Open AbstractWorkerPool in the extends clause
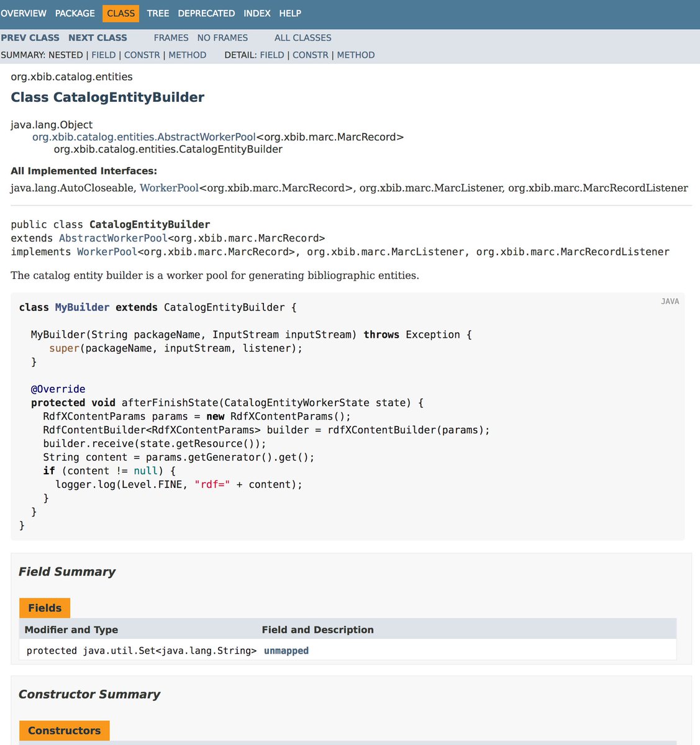Image resolution: width=700 pixels, height=745 pixels. (113, 238)
